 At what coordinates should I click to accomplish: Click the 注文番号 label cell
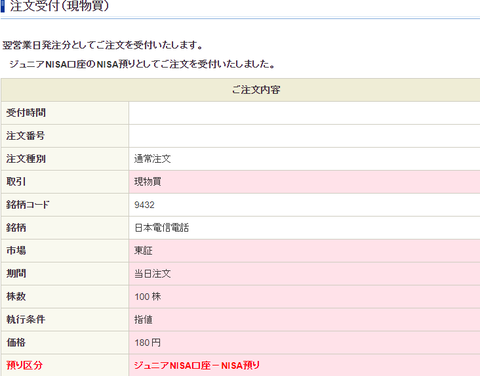tap(65, 136)
